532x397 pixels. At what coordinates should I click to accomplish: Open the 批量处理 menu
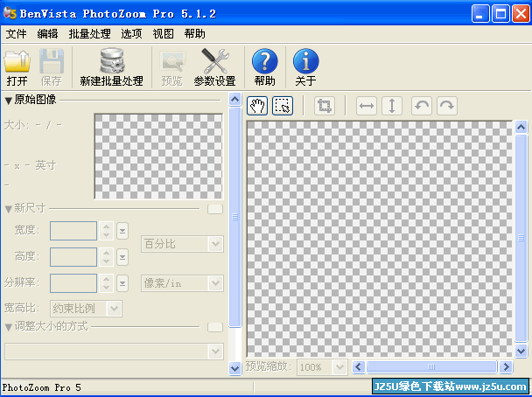pos(89,34)
